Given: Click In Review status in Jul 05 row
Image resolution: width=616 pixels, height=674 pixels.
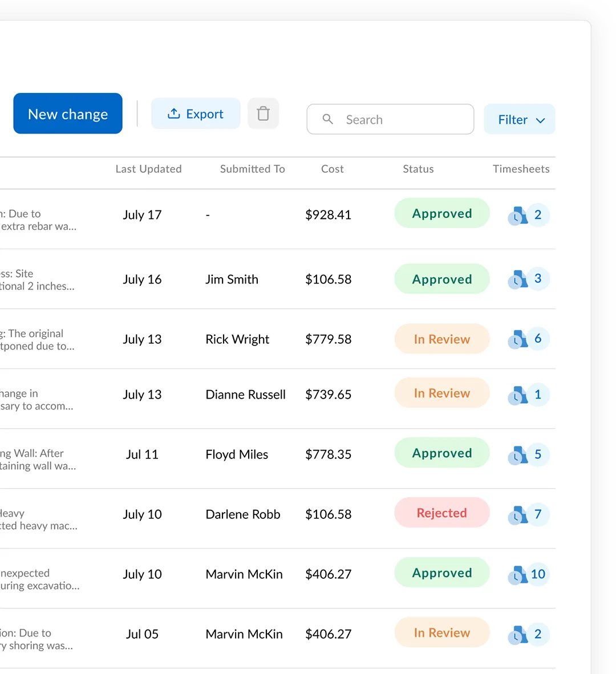Looking at the screenshot, I should point(442,632).
